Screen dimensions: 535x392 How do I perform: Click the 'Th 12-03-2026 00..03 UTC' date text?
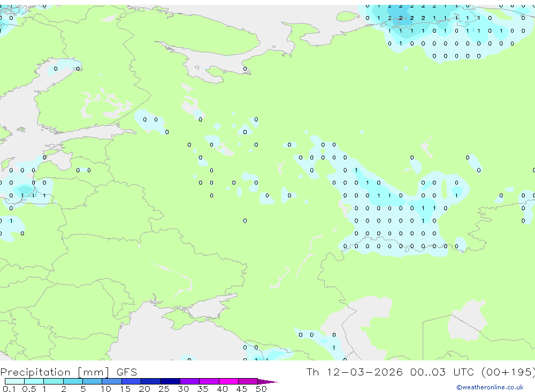point(391,372)
